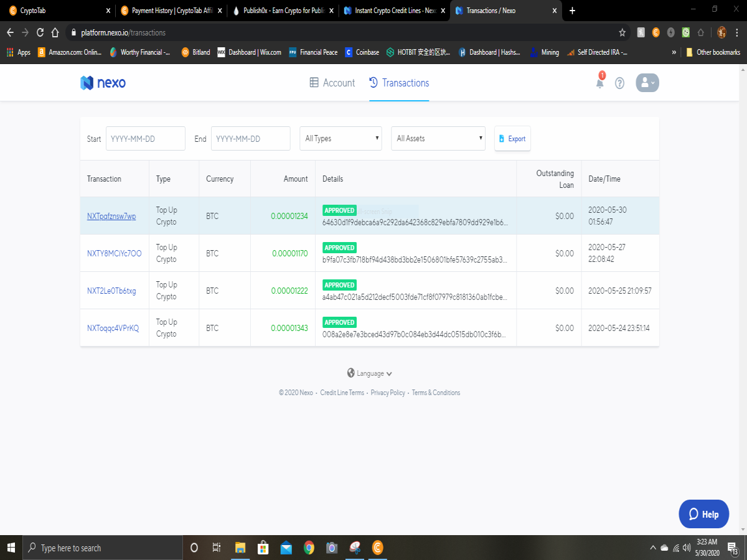Open the Coinbase bookmark

pos(362,52)
